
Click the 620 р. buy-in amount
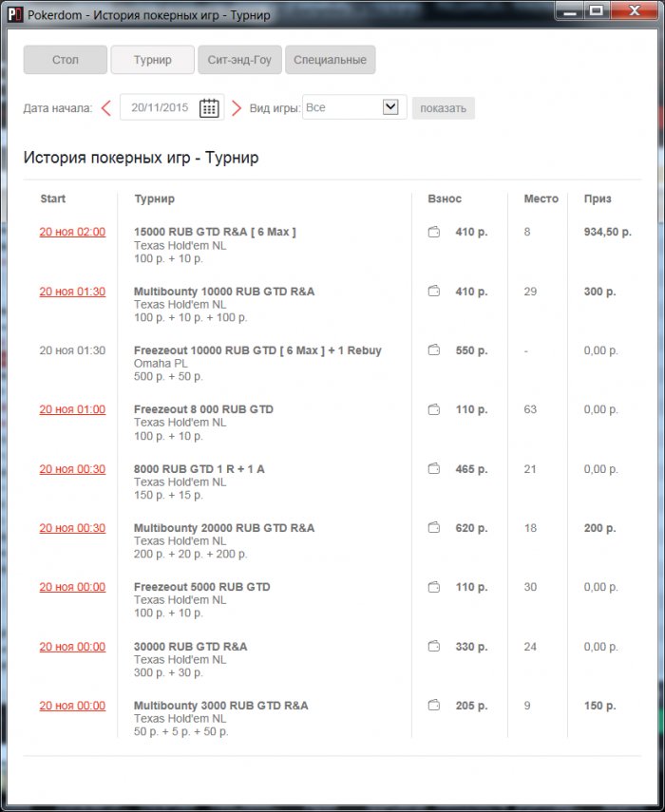pyautogui.click(x=471, y=528)
